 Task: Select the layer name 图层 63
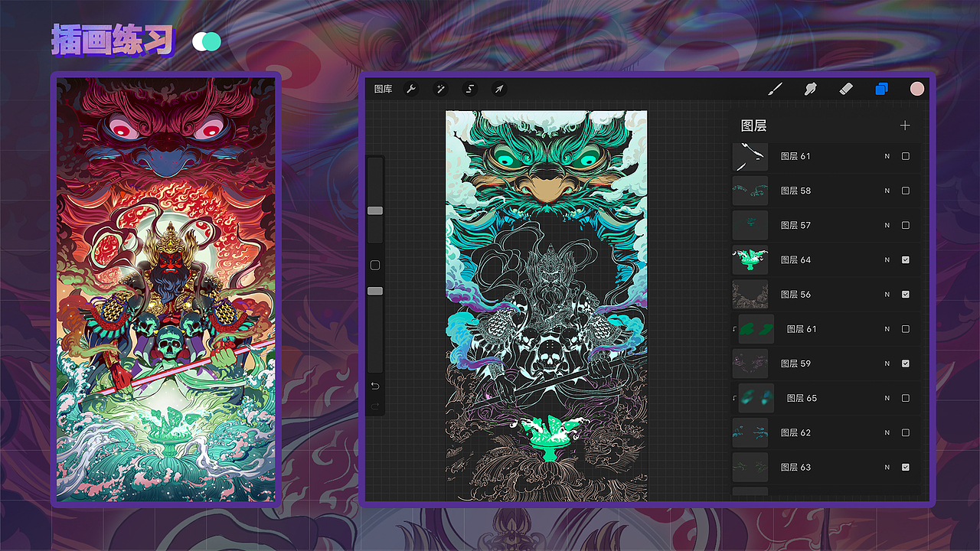[x=795, y=467]
